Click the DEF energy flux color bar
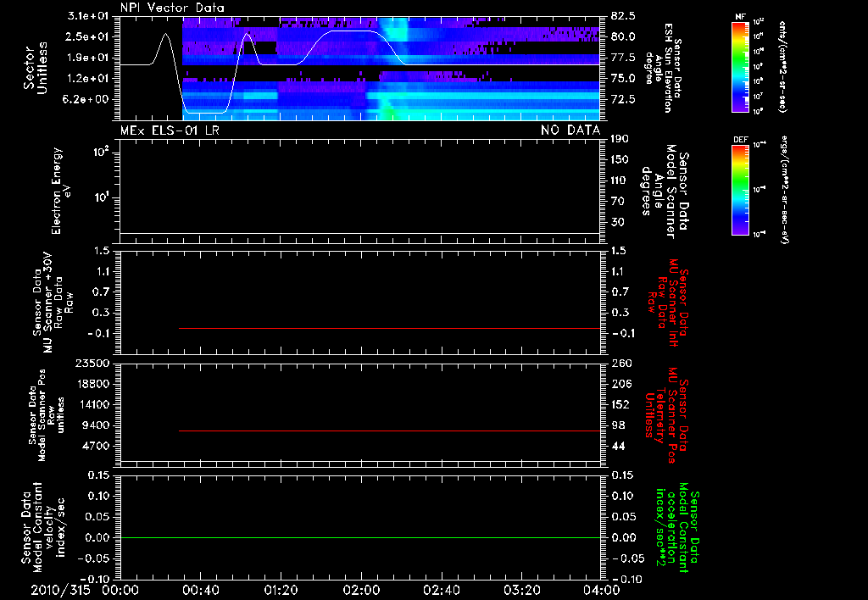This screenshot has height=600, width=868. click(741, 190)
